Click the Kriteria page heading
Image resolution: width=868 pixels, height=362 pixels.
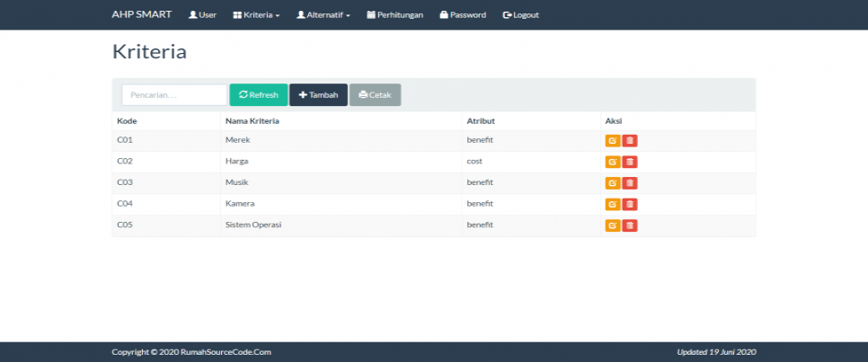point(149,51)
